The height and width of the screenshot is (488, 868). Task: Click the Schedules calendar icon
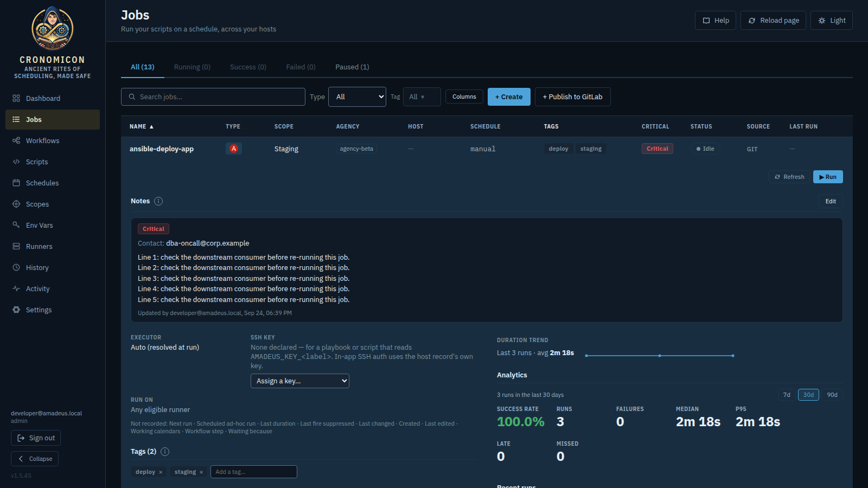click(16, 183)
